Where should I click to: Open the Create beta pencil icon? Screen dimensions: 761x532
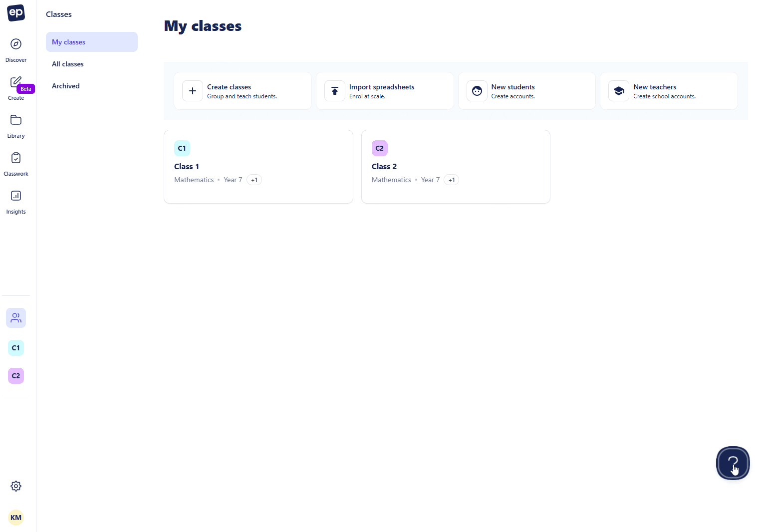tap(16, 82)
